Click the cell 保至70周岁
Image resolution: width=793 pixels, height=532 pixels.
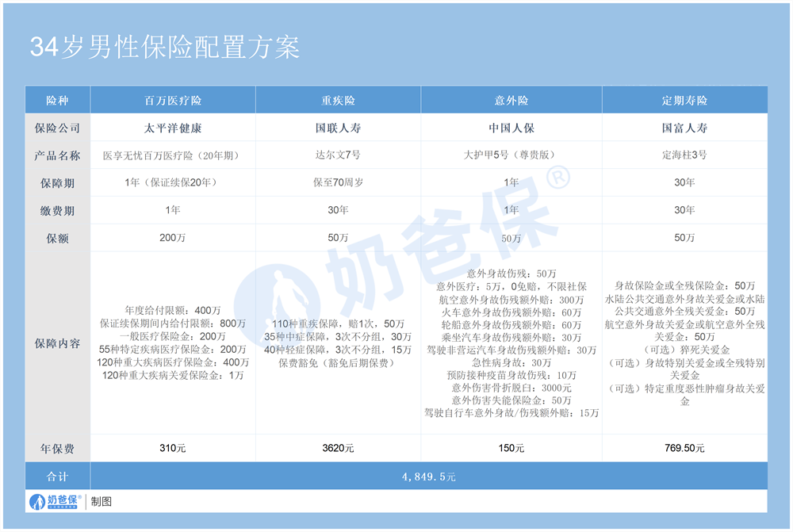[339, 182]
